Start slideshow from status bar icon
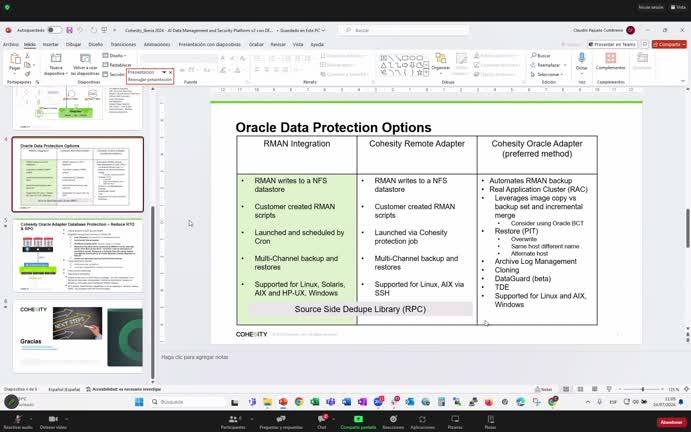Image resolution: width=691 pixels, height=432 pixels. click(x=609, y=389)
